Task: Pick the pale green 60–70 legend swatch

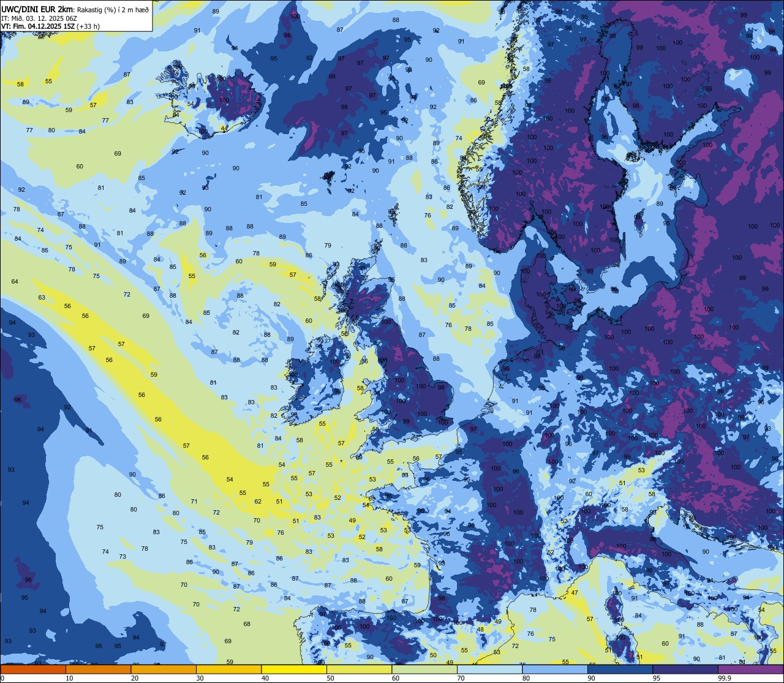Action: coord(424,669)
